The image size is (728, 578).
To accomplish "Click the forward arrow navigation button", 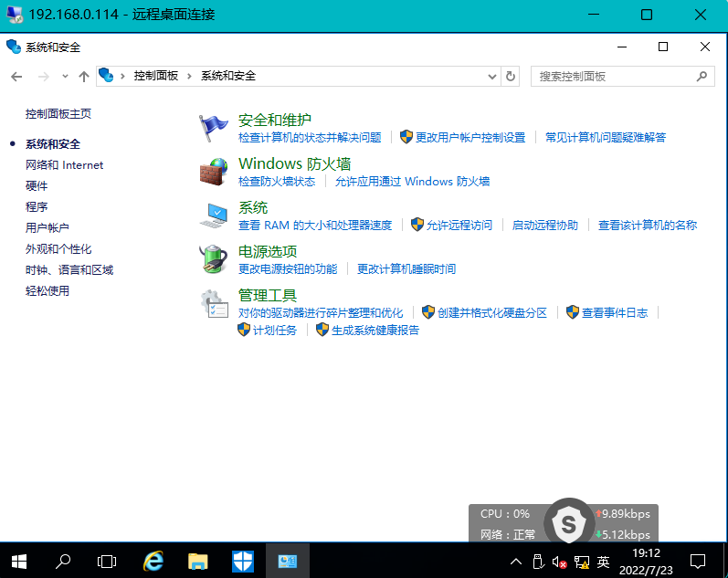I will (44, 77).
